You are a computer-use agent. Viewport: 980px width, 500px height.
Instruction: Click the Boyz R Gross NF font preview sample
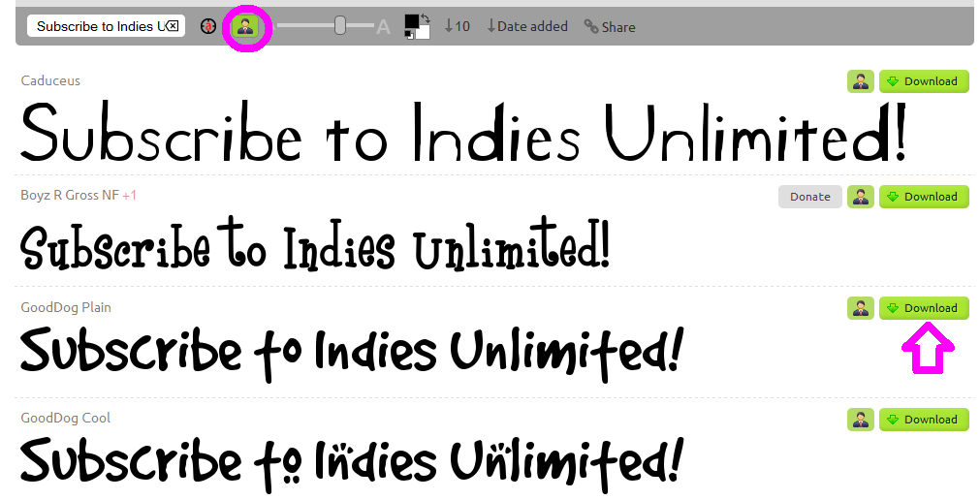[x=314, y=245]
